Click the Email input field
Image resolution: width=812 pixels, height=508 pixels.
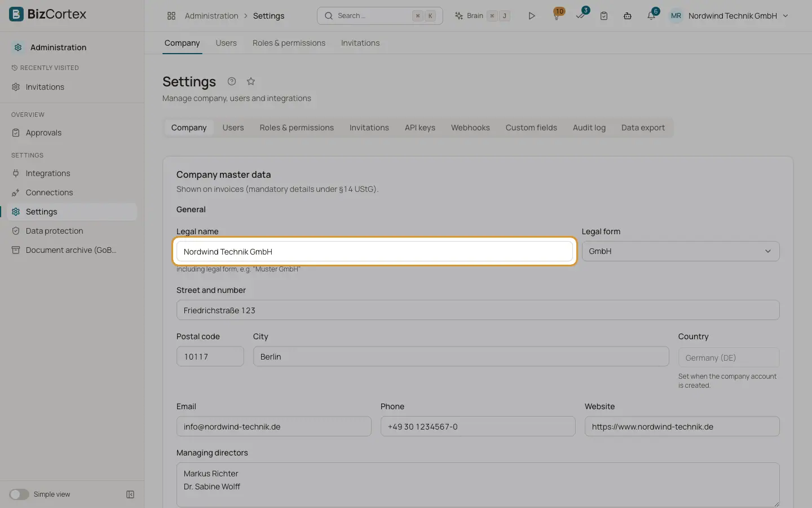tap(274, 427)
